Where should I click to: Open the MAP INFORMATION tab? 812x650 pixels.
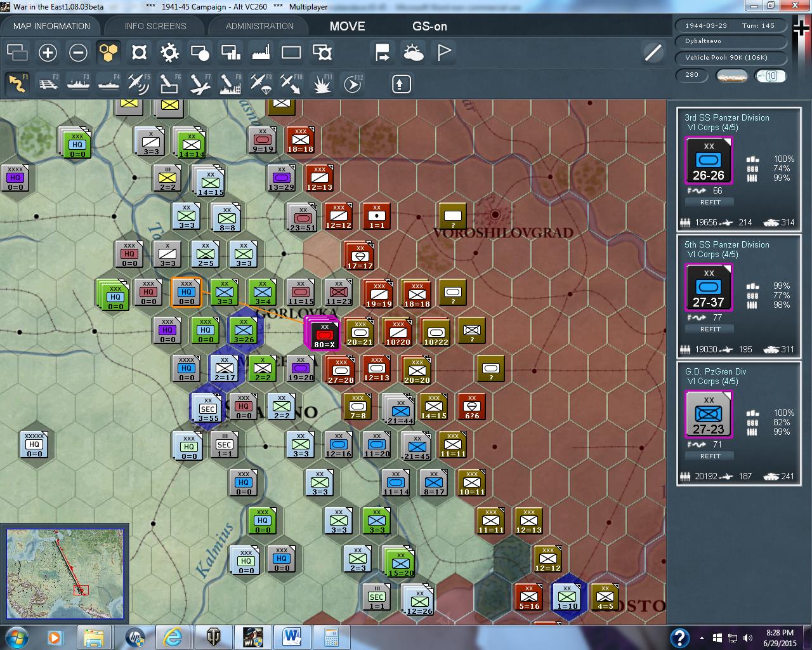[51, 26]
